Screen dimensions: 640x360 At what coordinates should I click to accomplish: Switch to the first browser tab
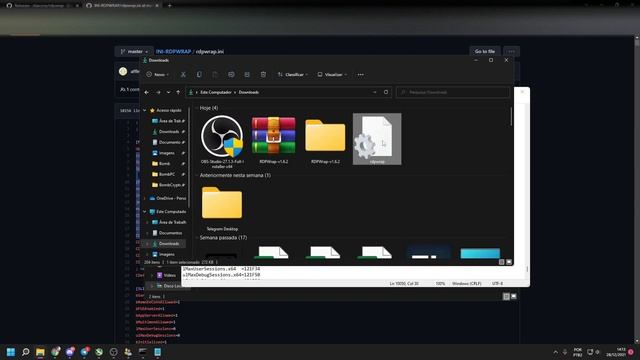pos(42,6)
